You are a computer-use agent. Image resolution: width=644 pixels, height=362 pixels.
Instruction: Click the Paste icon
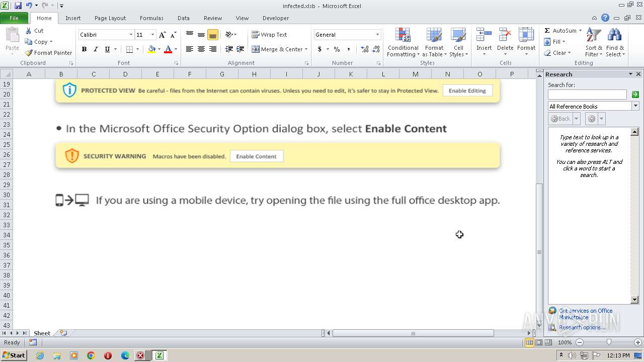tap(12, 36)
